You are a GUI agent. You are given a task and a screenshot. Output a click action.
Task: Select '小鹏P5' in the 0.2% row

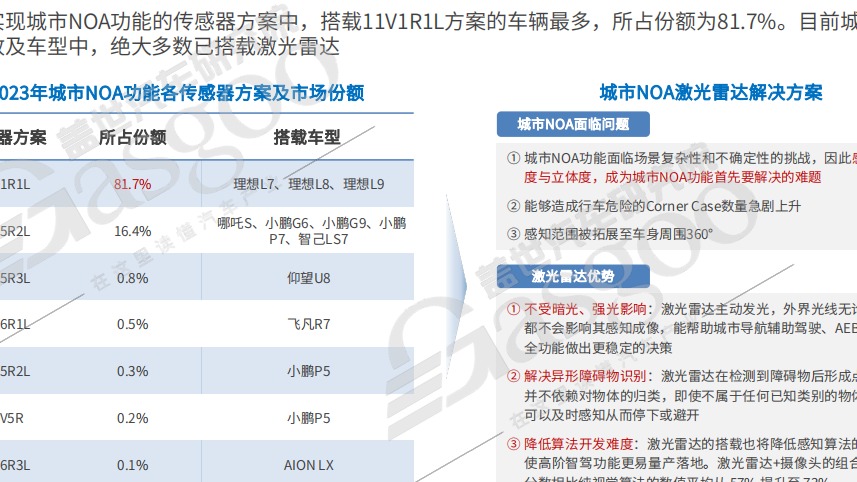coord(308,418)
